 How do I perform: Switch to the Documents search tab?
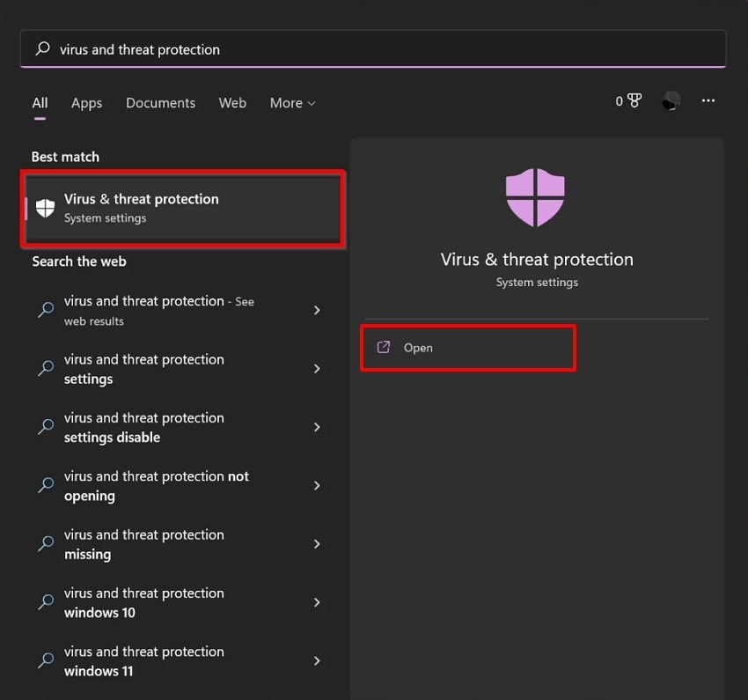coord(160,103)
